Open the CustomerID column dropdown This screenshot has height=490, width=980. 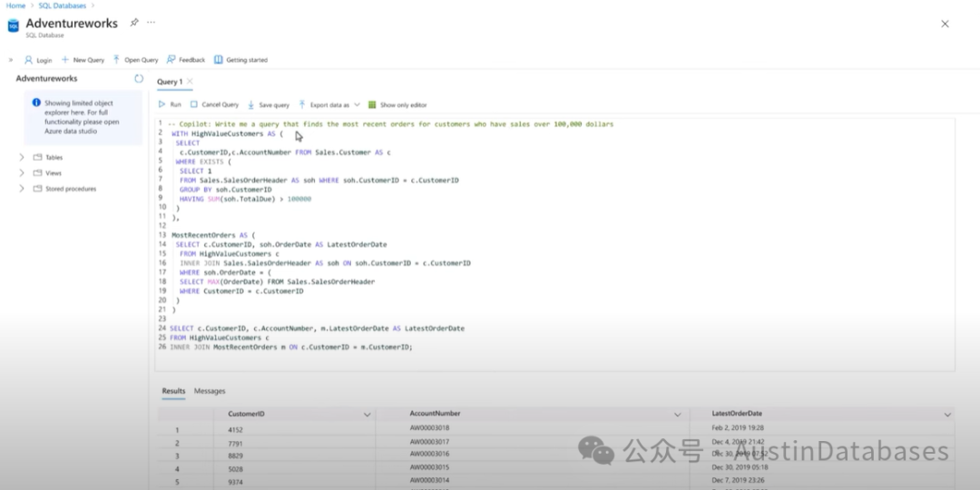(x=367, y=415)
